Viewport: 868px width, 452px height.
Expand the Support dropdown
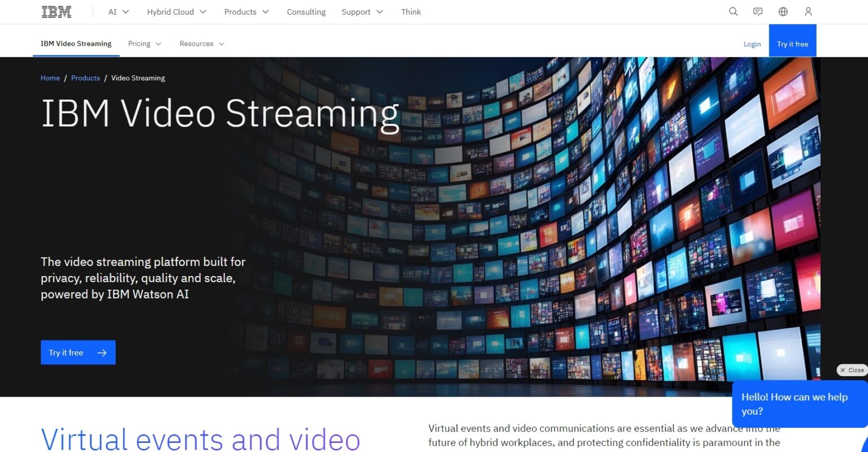pos(362,11)
